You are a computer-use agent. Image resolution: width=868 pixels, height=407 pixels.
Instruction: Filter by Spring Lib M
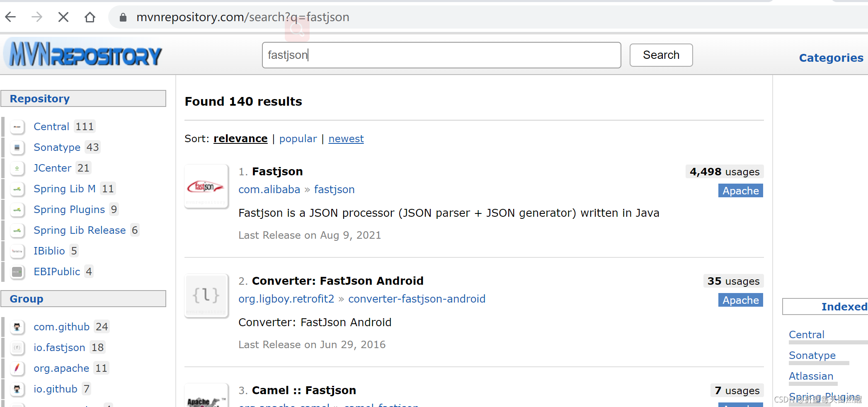pyautogui.click(x=65, y=189)
